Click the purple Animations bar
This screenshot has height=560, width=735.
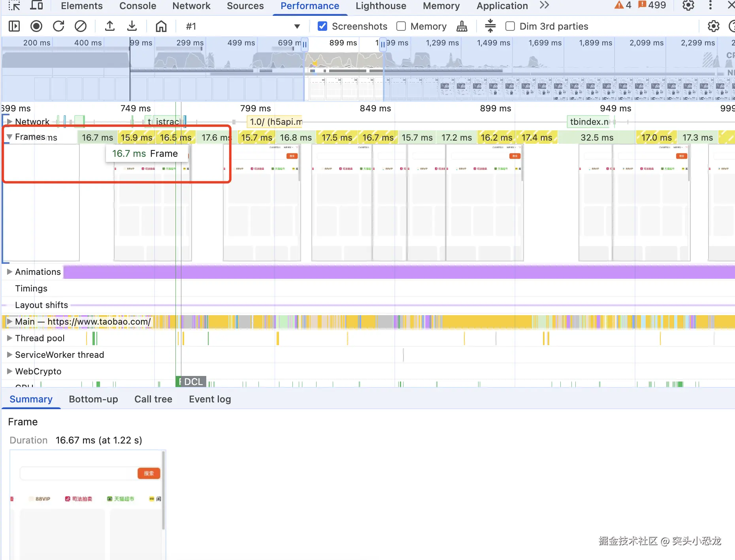(x=399, y=272)
